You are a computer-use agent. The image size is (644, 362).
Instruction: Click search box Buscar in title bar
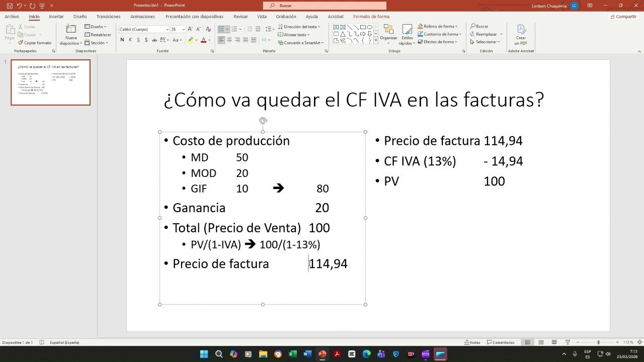tap(325, 6)
